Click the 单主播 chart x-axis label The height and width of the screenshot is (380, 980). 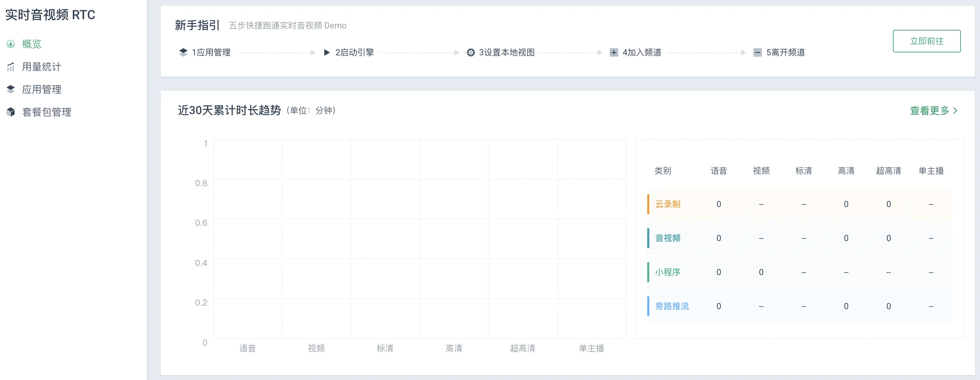592,348
